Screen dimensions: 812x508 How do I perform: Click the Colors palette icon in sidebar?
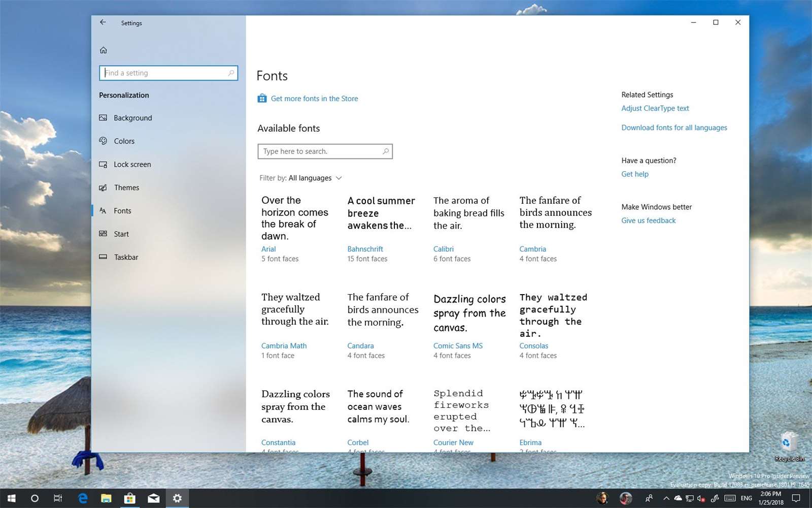103,141
